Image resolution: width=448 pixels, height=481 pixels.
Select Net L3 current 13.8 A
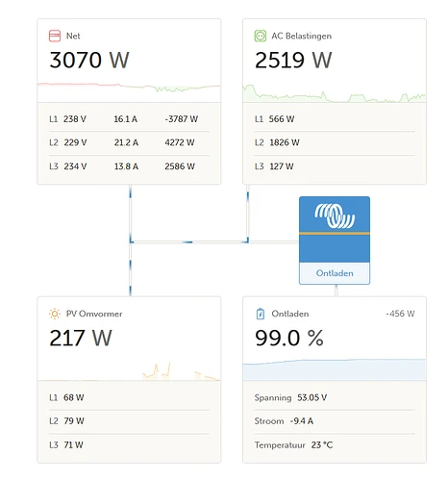(126, 166)
